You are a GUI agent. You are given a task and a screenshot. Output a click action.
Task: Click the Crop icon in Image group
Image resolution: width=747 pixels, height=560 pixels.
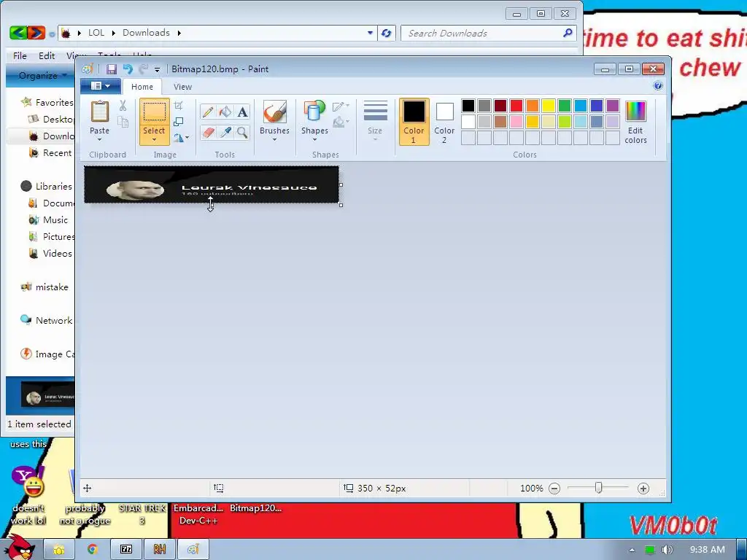[178, 106]
